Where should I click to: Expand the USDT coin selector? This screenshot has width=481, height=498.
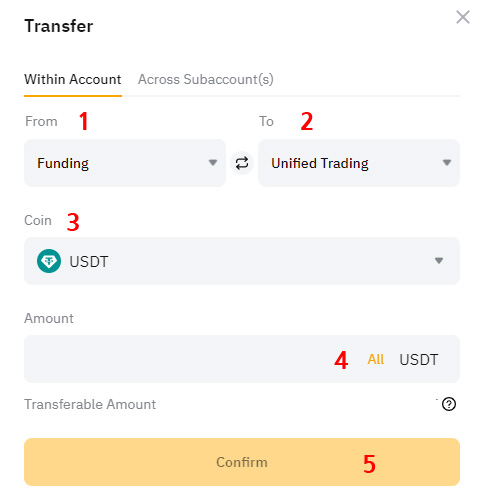pyautogui.click(x=242, y=261)
